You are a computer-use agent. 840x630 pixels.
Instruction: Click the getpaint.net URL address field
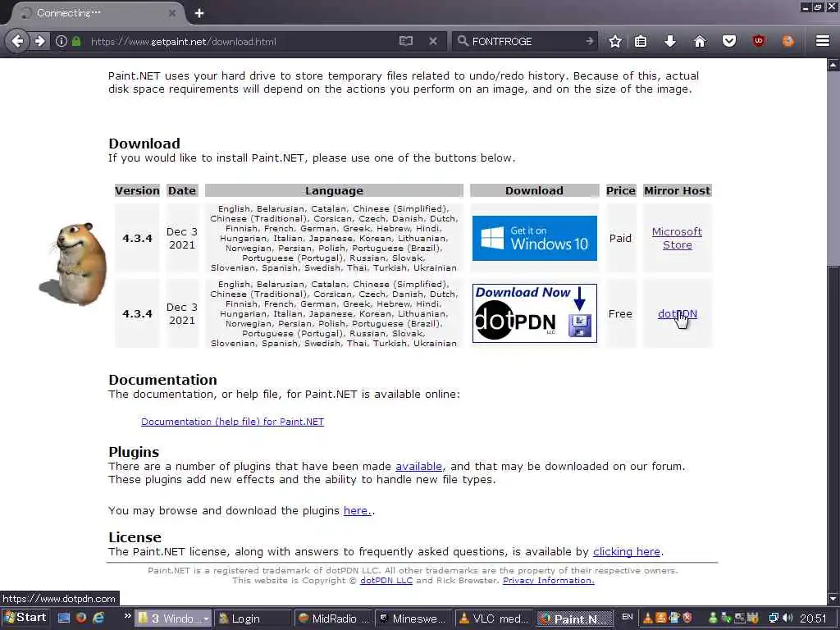click(x=241, y=41)
